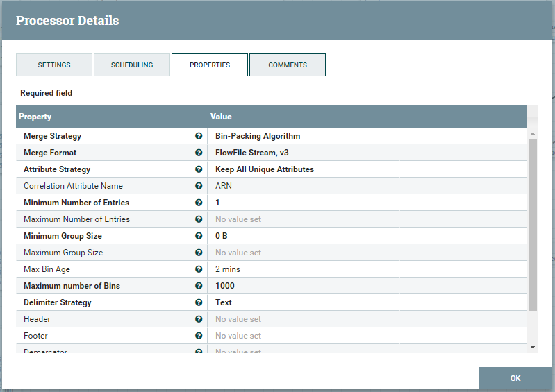
Task: Go to the Comments tab
Action: click(x=288, y=65)
